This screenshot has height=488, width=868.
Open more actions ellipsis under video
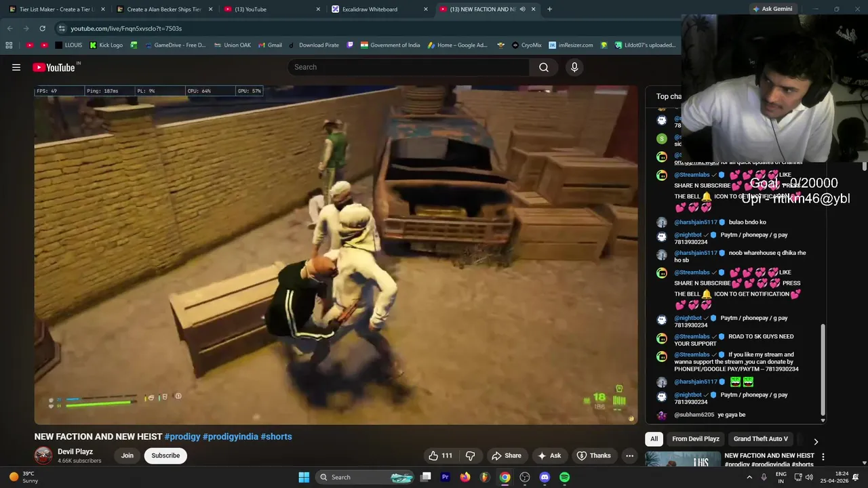tap(629, 455)
